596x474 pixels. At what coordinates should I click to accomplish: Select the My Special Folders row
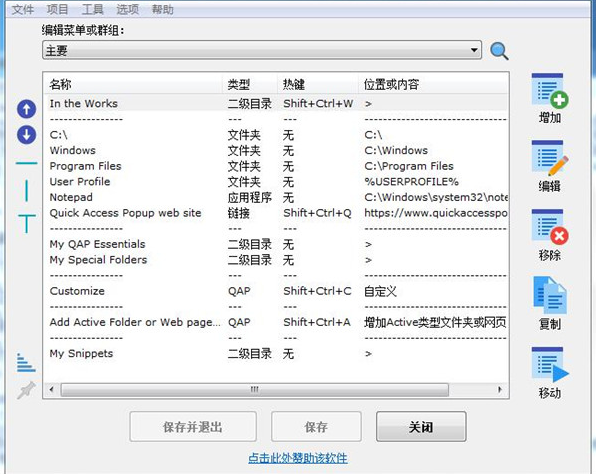point(276,259)
